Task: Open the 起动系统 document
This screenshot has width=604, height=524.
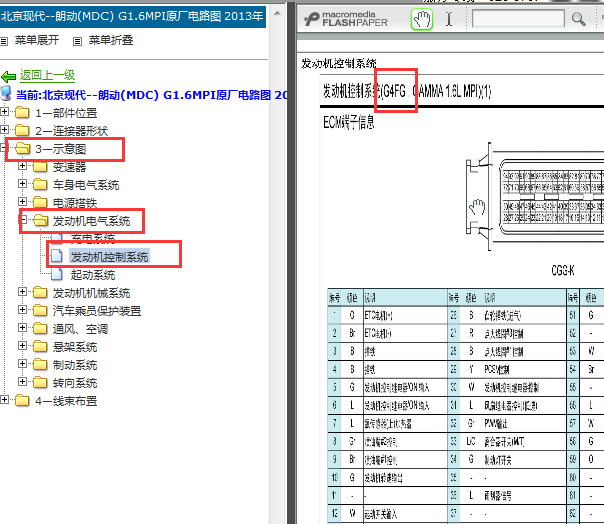Action: (93, 275)
